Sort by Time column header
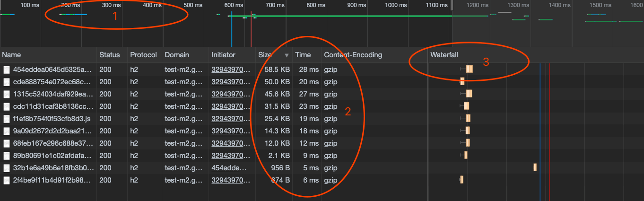644x201 pixels. 303,55
